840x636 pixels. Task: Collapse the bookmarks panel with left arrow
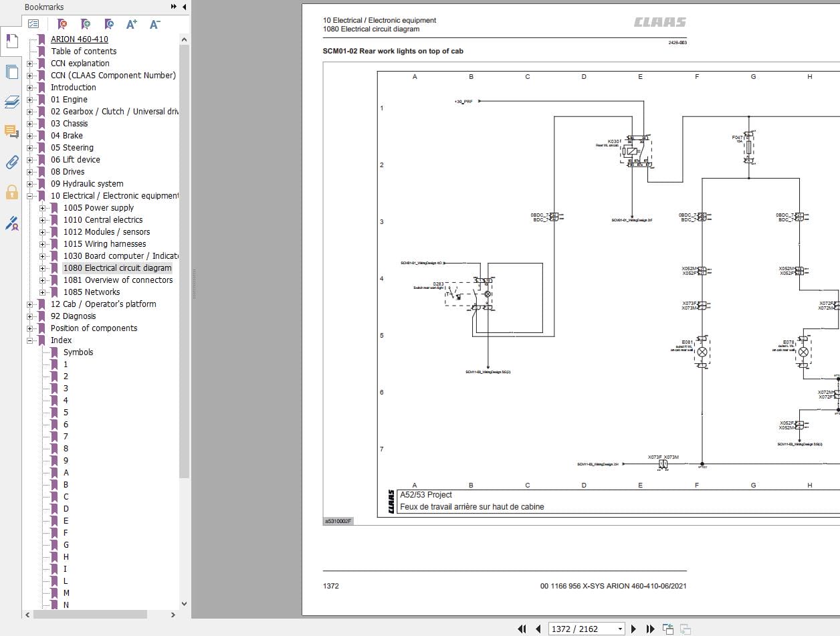click(x=183, y=7)
